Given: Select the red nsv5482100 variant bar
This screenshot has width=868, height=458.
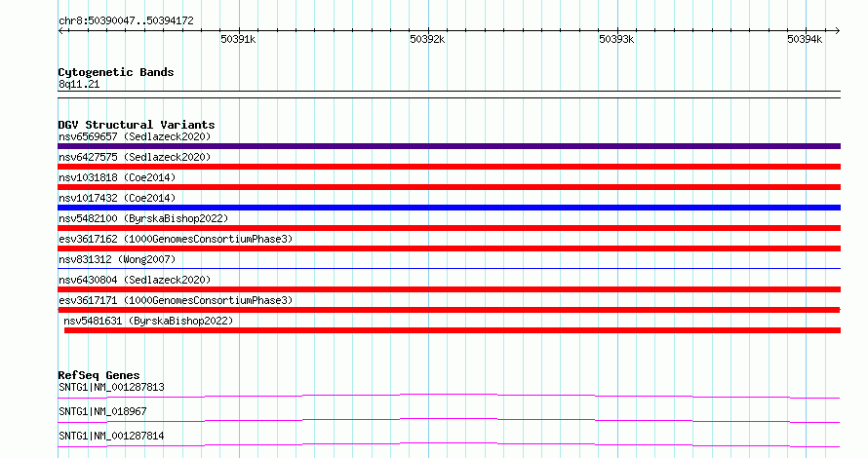Looking at the screenshot, I should pyautogui.click(x=449, y=228).
